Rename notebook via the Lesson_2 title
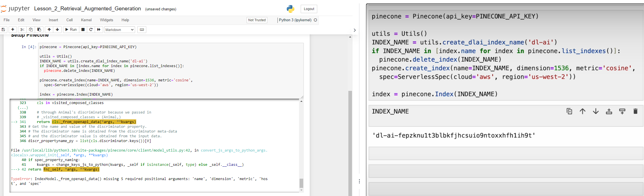 87,9
